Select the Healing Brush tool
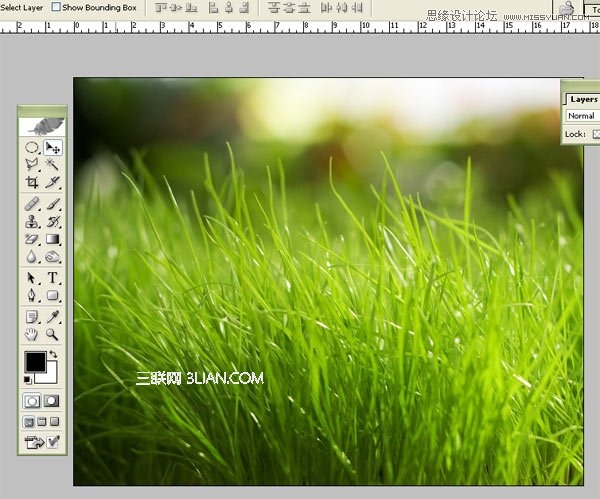This screenshot has height=499, width=600. click(x=32, y=204)
